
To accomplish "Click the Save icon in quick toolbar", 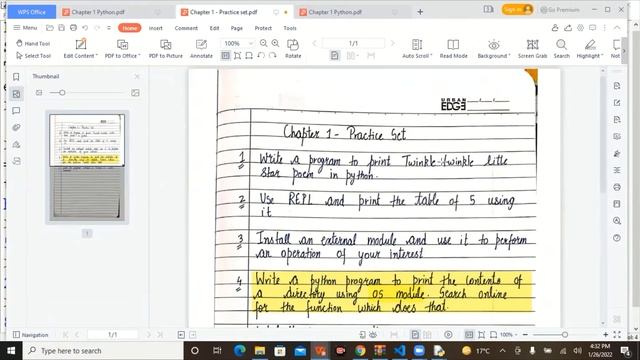I will coord(61,28).
